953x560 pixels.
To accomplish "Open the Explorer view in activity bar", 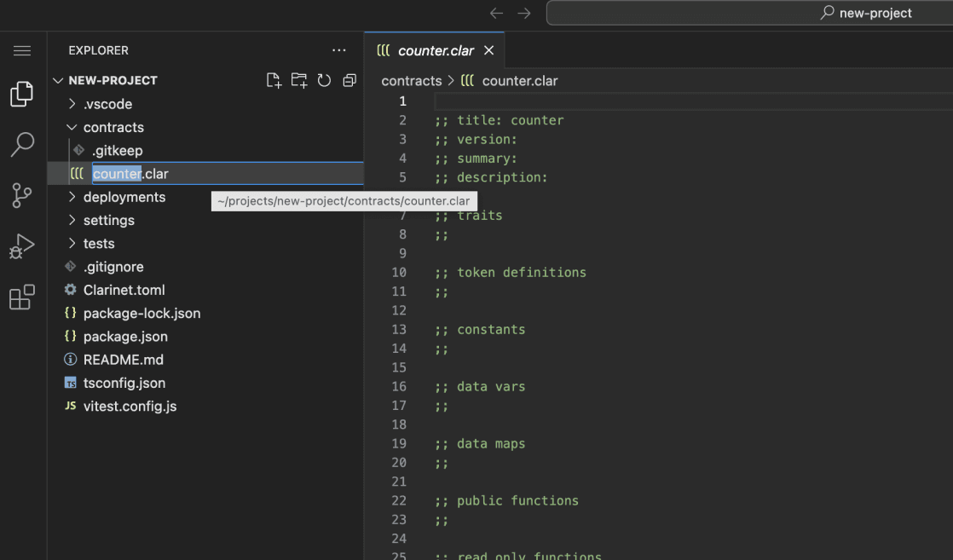I will pos(22,94).
